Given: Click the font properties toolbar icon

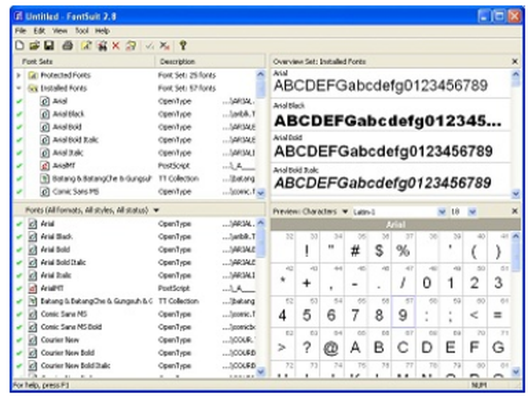Looking at the screenshot, I should 131,45.
